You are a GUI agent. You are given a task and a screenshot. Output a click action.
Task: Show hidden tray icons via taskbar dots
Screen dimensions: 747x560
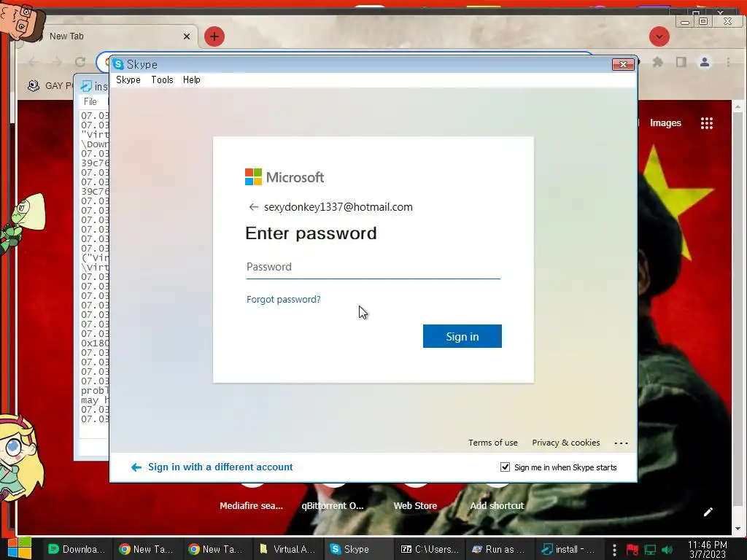[614, 550]
